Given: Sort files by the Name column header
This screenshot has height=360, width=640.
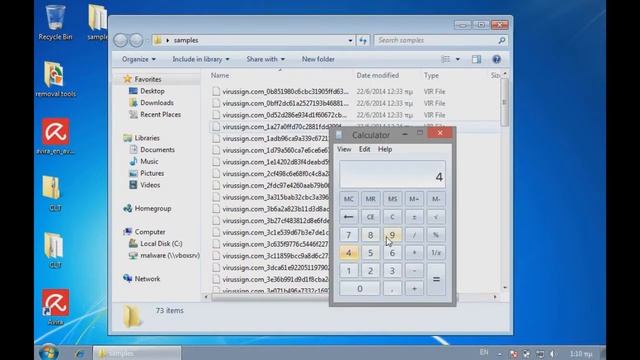Looking at the screenshot, I should [x=220, y=76].
